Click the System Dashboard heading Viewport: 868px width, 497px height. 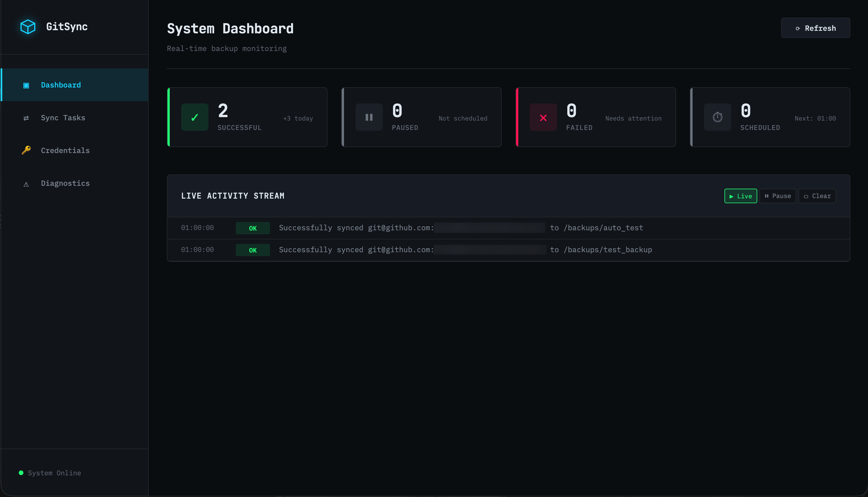[x=230, y=29]
